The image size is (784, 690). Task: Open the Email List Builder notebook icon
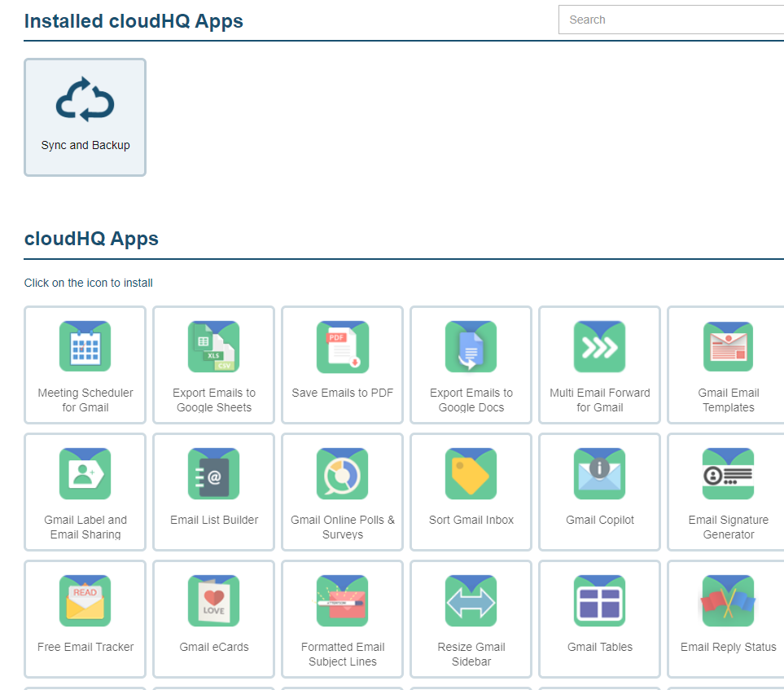[x=213, y=473]
